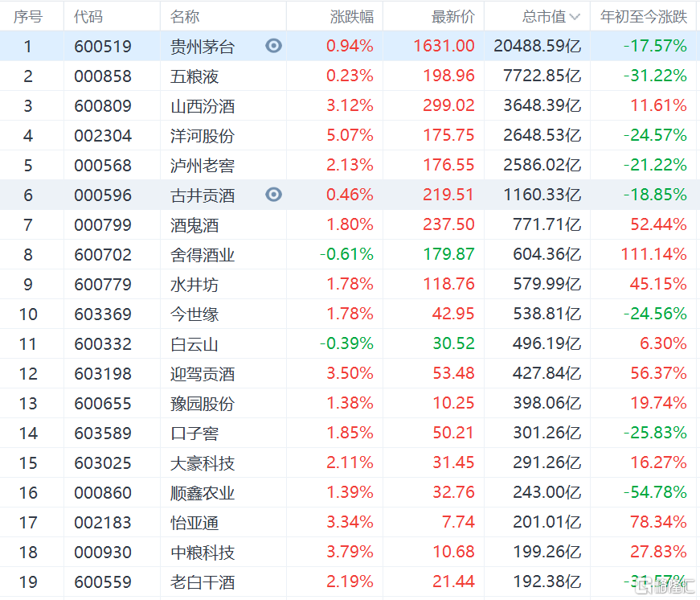Click 洋河股份 change 5.07%
The width and height of the screenshot is (700, 600).
(350, 135)
